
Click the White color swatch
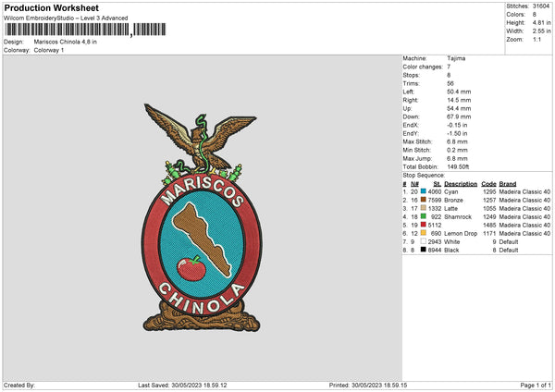click(423, 241)
